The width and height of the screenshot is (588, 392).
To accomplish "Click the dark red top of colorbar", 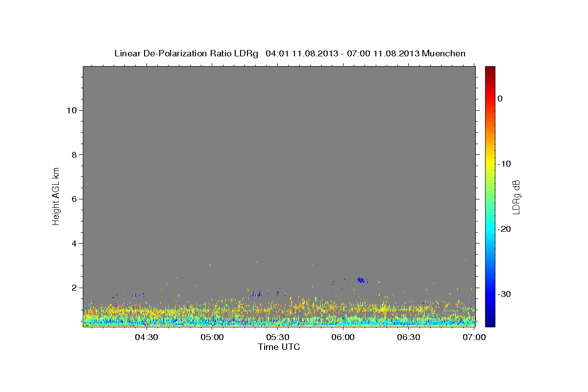I will pos(490,73).
